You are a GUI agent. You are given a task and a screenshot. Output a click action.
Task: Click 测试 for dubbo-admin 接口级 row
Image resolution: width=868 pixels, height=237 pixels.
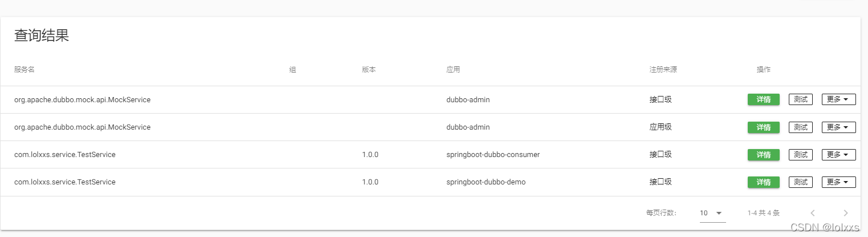point(800,99)
